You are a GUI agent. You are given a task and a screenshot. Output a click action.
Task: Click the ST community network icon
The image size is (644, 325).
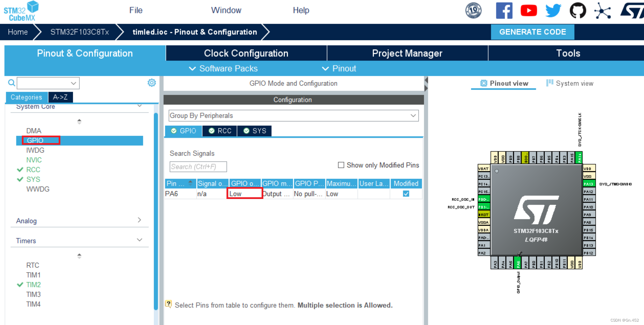click(603, 11)
